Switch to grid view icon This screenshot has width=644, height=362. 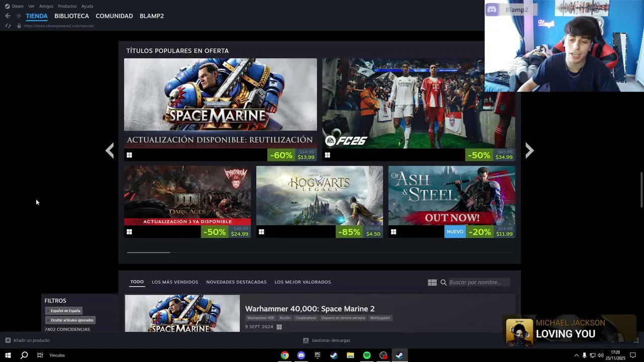pyautogui.click(x=432, y=283)
